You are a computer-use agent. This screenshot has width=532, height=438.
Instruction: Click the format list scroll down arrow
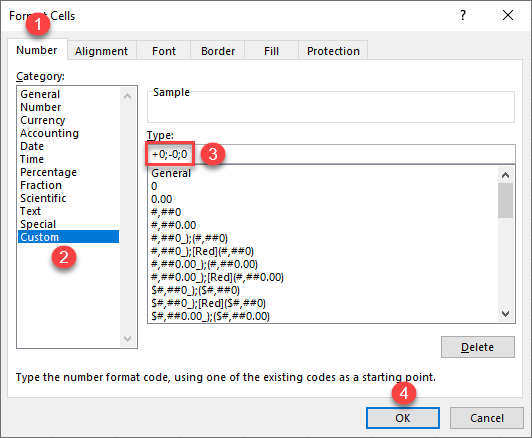(x=506, y=314)
